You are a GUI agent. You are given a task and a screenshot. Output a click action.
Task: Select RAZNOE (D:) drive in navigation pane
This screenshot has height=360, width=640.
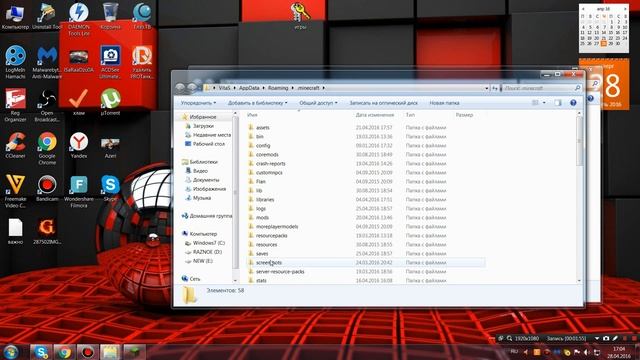207,252
